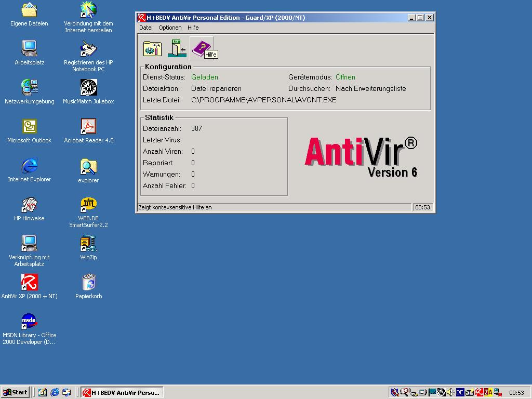Screen dimensions: 532x399
Task: Select the Verknüpfung mit Arbeitsplatz desktop icon
Action: pyautogui.click(x=29, y=251)
